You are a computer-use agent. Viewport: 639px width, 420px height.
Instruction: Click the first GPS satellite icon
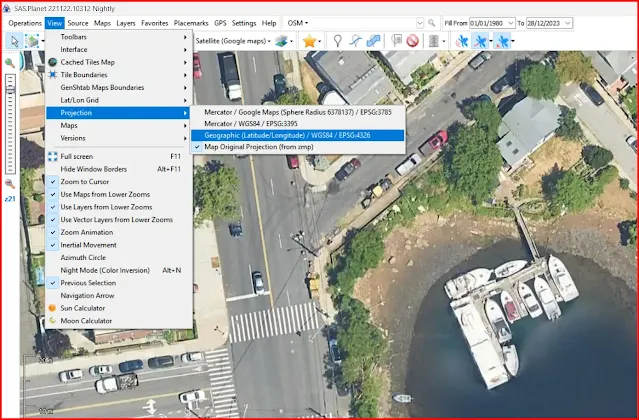(x=462, y=41)
